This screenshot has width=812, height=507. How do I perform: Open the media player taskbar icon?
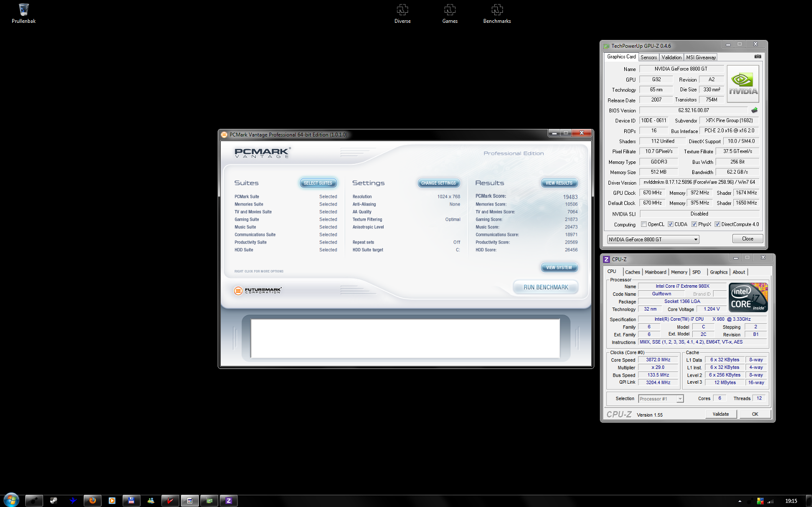[x=112, y=500]
